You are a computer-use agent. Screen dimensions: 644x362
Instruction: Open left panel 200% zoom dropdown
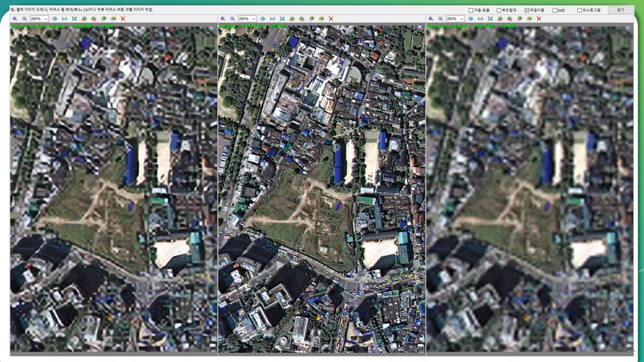pyautogui.click(x=46, y=19)
